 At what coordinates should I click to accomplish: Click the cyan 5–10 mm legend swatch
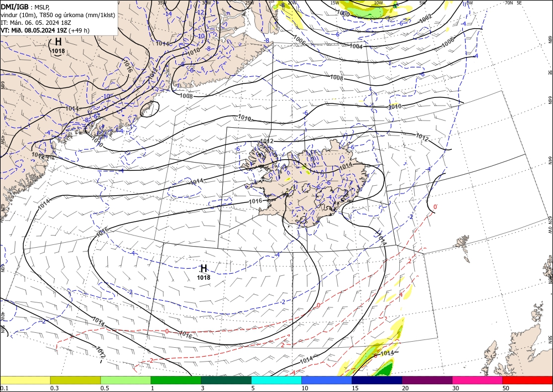point(276,380)
